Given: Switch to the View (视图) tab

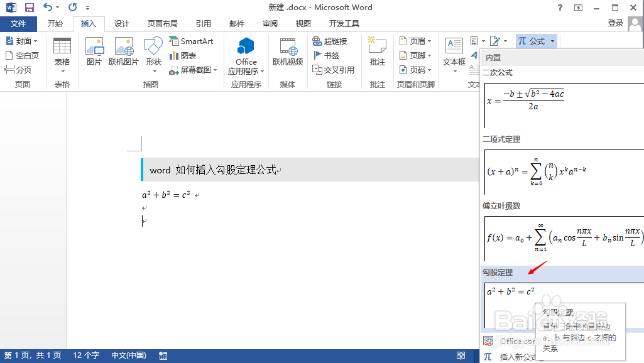Looking at the screenshot, I should [303, 24].
